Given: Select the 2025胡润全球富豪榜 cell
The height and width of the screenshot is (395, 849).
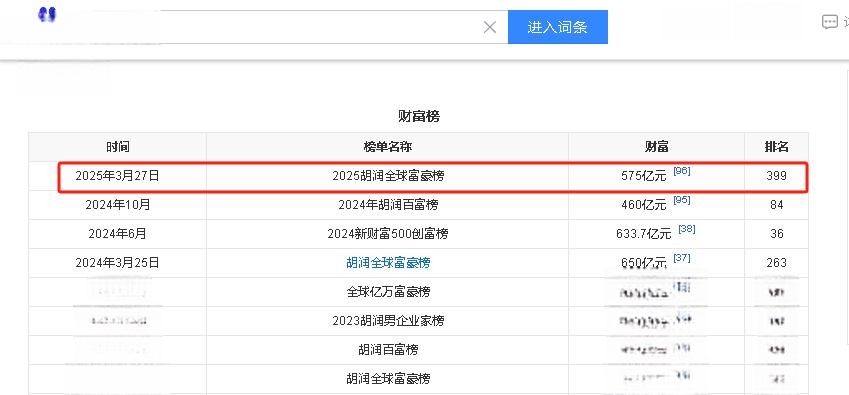Looking at the screenshot, I should click(388, 176).
